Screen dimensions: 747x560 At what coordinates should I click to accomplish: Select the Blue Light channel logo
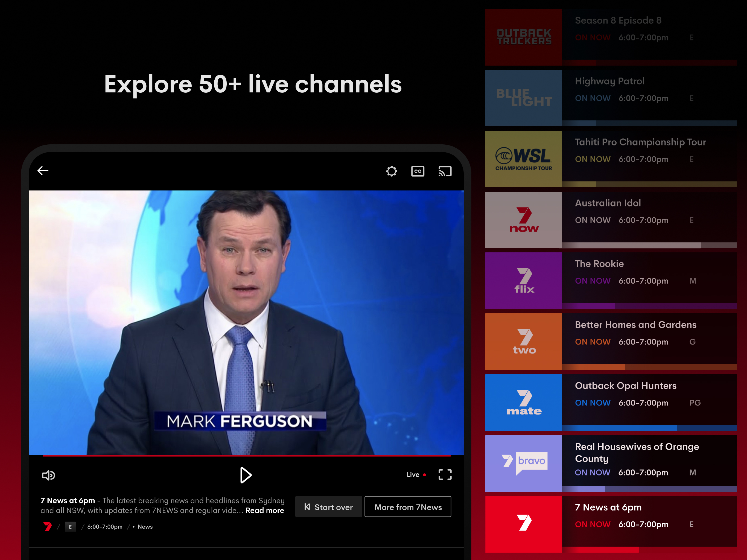click(524, 98)
